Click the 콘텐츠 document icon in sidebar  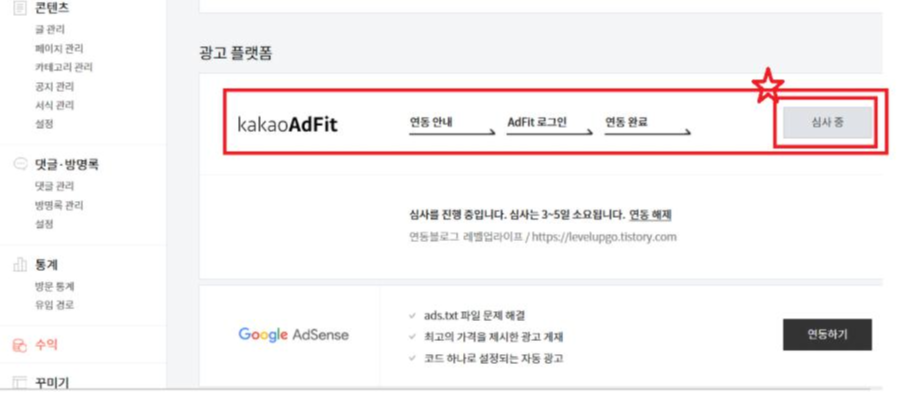click(20, 8)
